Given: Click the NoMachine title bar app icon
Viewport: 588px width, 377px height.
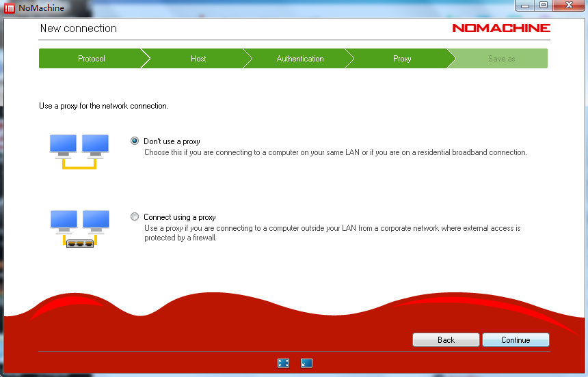Looking at the screenshot, I should pyautogui.click(x=10, y=8).
